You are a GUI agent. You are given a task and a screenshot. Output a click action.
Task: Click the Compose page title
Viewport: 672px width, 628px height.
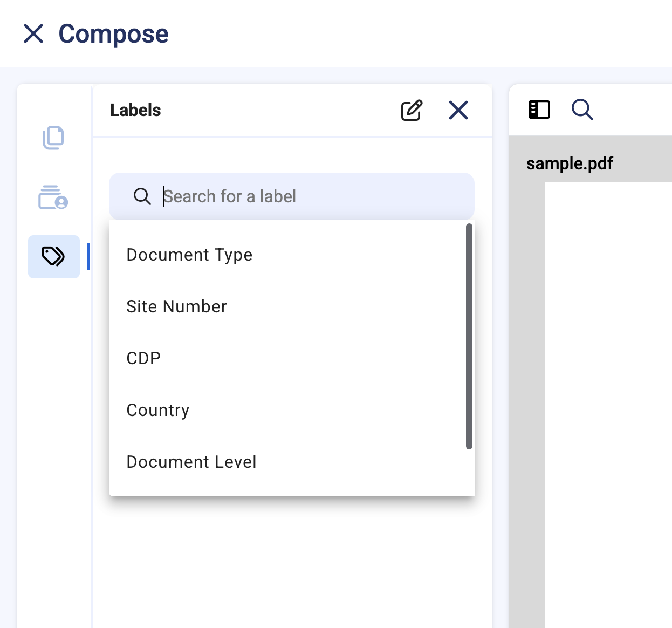point(113,33)
